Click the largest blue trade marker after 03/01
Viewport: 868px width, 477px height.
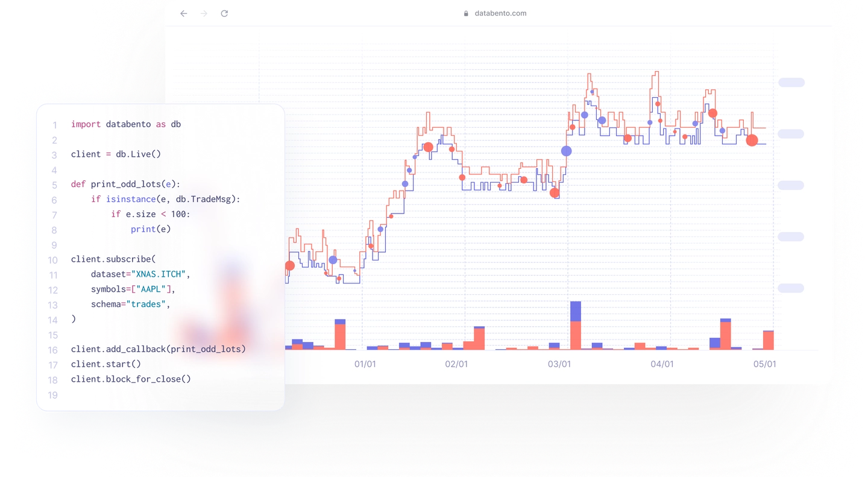(x=566, y=151)
